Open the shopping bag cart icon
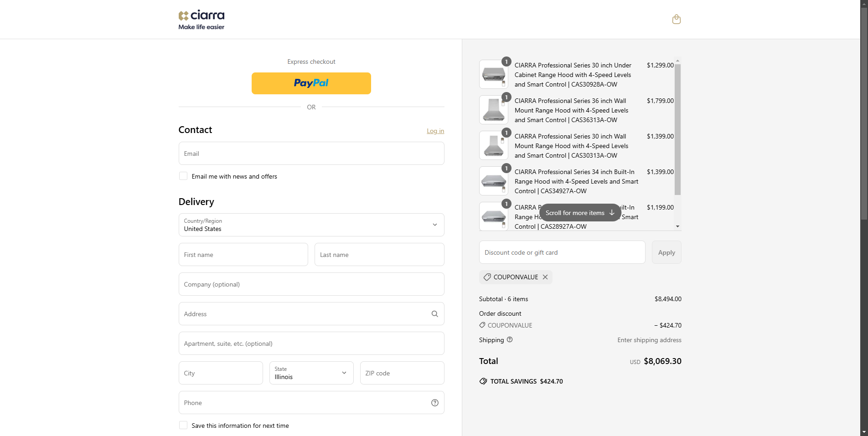Viewport: 868px width, 436px height. pyautogui.click(x=677, y=19)
